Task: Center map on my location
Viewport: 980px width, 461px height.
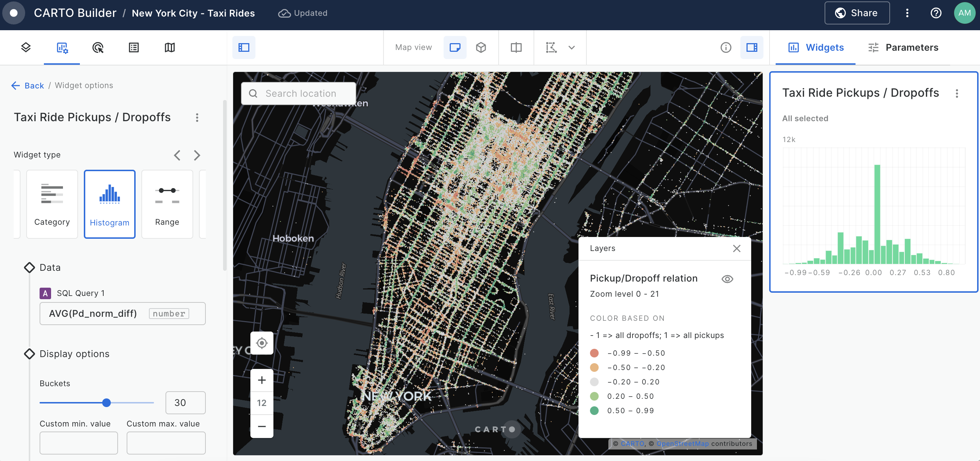Action: (x=262, y=343)
